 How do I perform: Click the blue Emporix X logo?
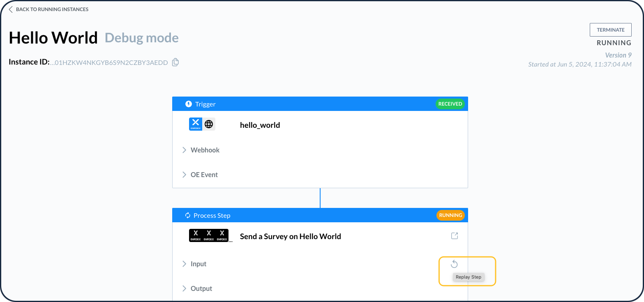point(196,124)
